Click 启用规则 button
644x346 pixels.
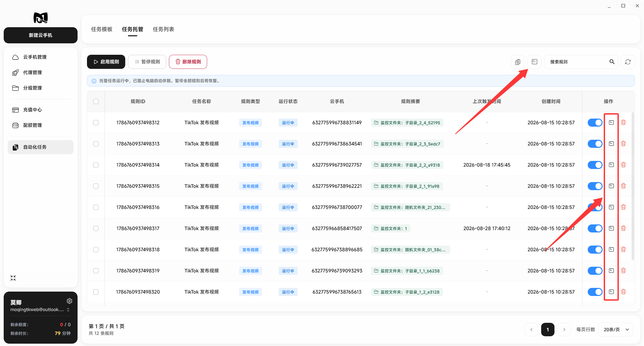click(x=106, y=62)
